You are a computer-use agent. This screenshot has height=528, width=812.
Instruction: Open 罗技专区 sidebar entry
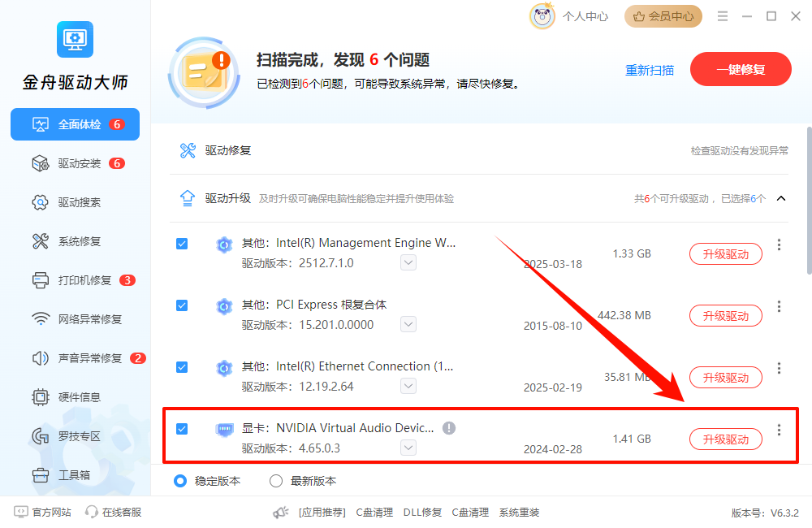click(75, 436)
